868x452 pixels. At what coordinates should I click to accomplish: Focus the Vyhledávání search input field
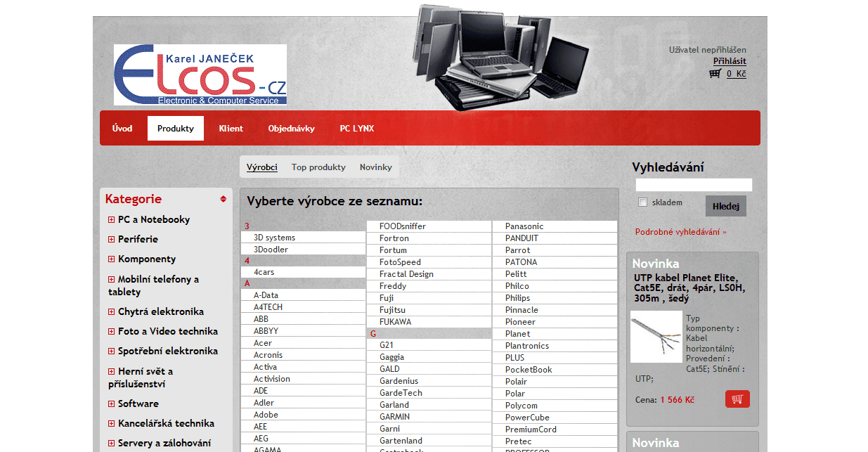coord(694,185)
